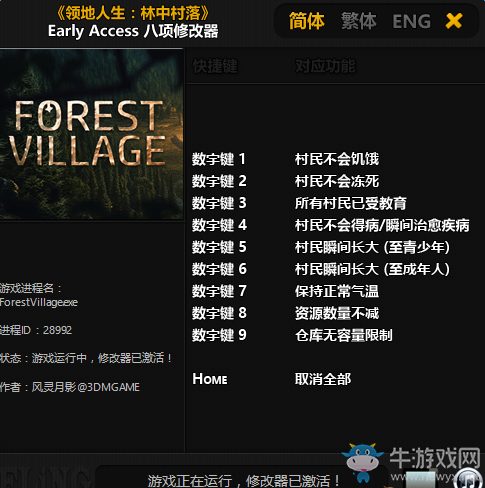Click the 数字键 1 hotkey label
The width and height of the screenshot is (485, 488).
[x=219, y=159]
